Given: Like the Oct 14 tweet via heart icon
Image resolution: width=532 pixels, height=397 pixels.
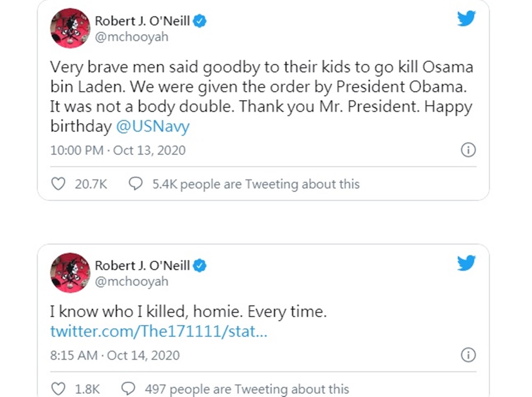Looking at the screenshot, I should click(x=58, y=389).
